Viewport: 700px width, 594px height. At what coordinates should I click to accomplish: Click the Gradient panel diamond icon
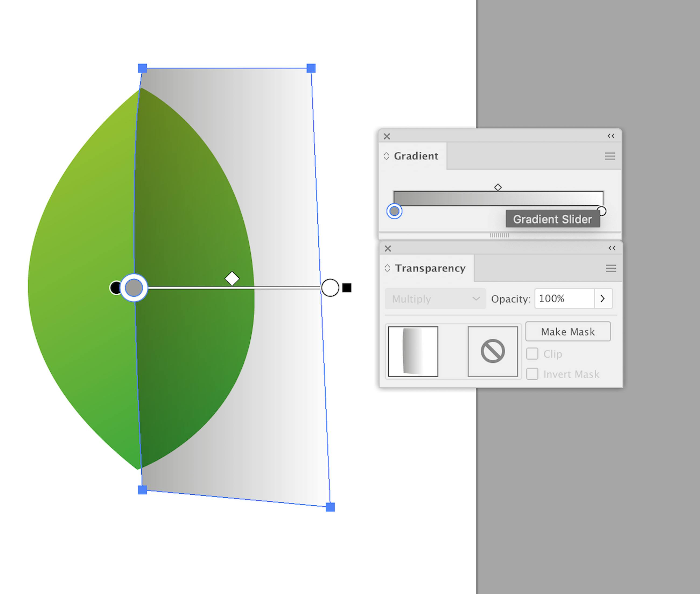[387, 155]
